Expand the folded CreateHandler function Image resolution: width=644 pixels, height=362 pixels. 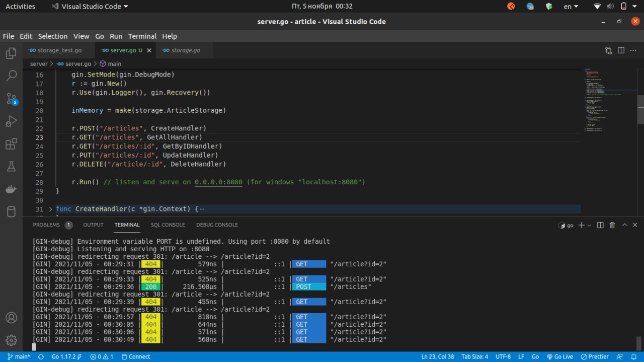(x=50, y=209)
